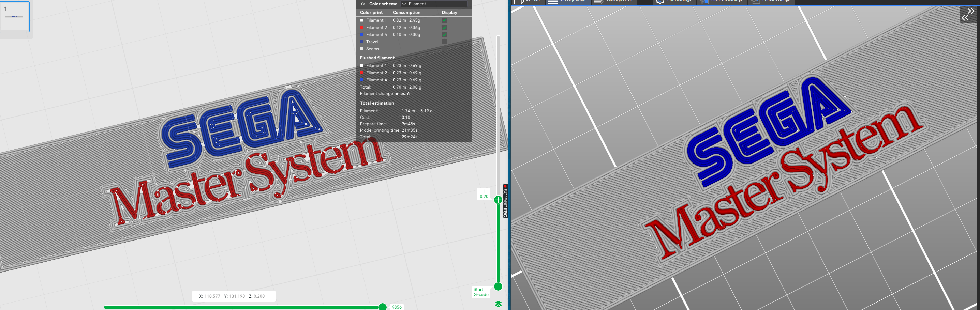Click the 'Start G-code' slider label
The width and height of the screenshot is (980, 310).
481,292
